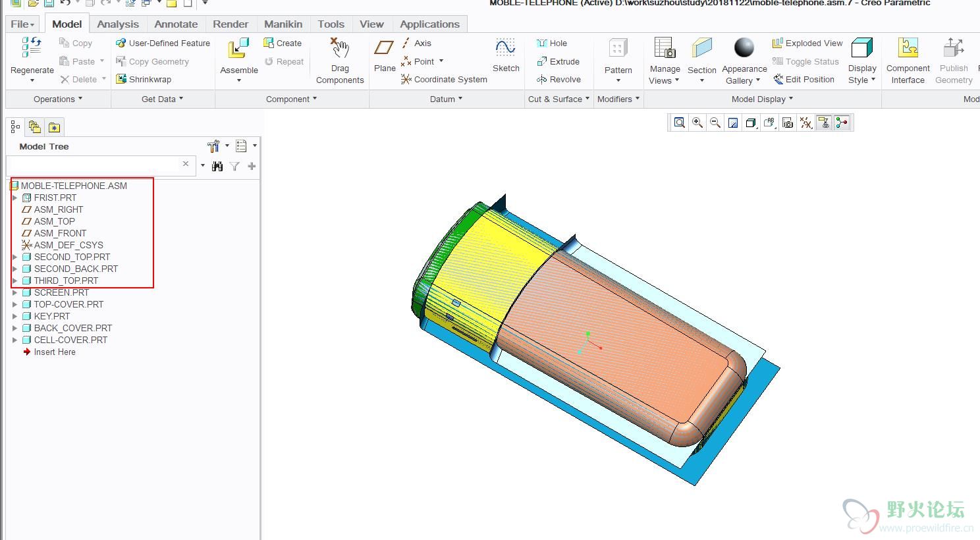This screenshot has width=980, height=540.
Task: Expand the KEY.PRT node
Action: pyautogui.click(x=14, y=316)
